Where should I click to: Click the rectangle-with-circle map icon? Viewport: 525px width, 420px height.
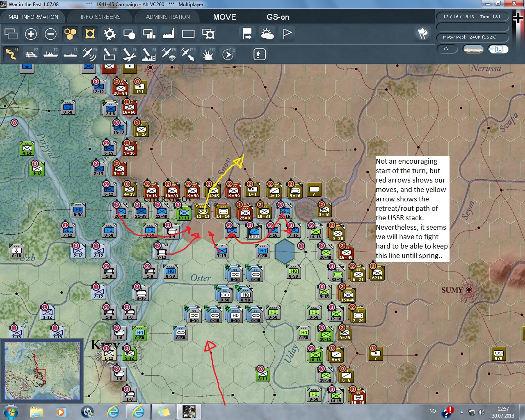[x=129, y=34]
